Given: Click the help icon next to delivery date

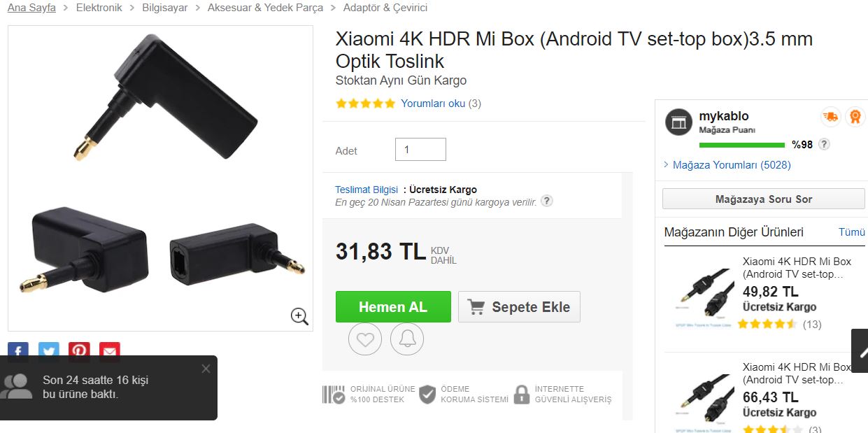Looking at the screenshot, I should [x=547, y=201].
